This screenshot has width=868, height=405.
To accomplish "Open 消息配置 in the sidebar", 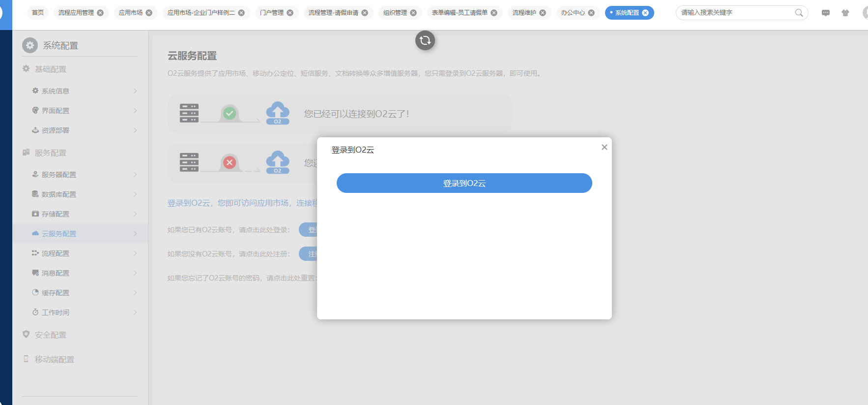I will (x=80, y=273).
